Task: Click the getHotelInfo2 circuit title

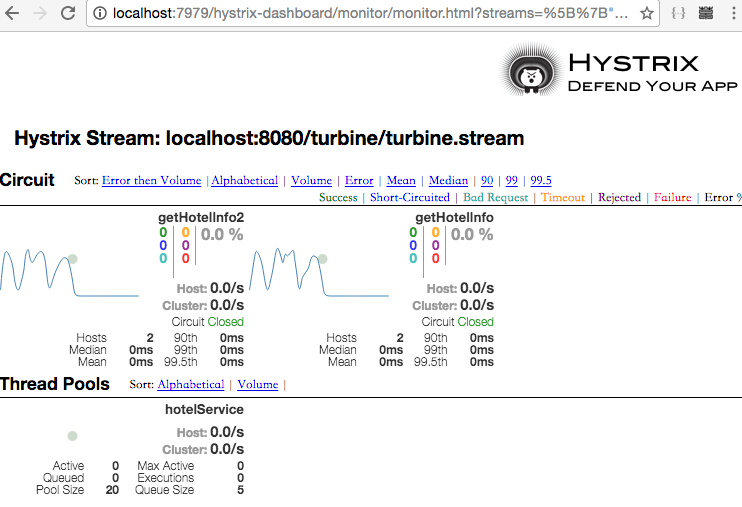Action: tap(201, 217)
